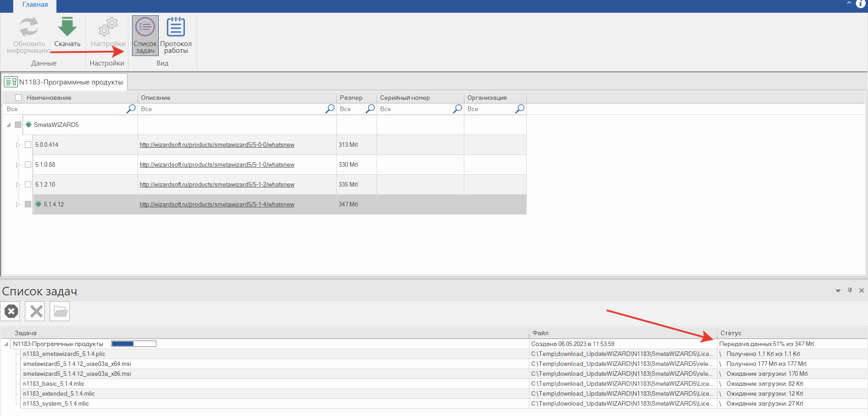Viewport: 868px width, 416px height.
Task: Check the 5.0.0.414 version checkbox
Action: pos(28,145)
